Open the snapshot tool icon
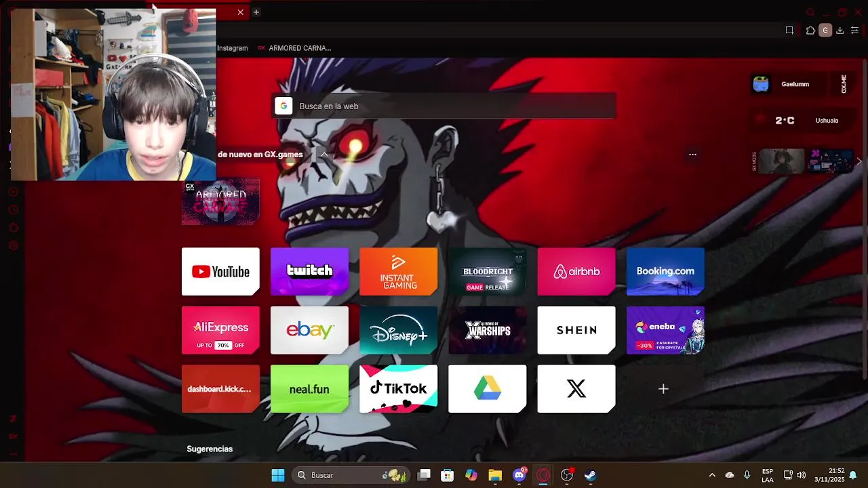868x488 pixels. point(789,30)
